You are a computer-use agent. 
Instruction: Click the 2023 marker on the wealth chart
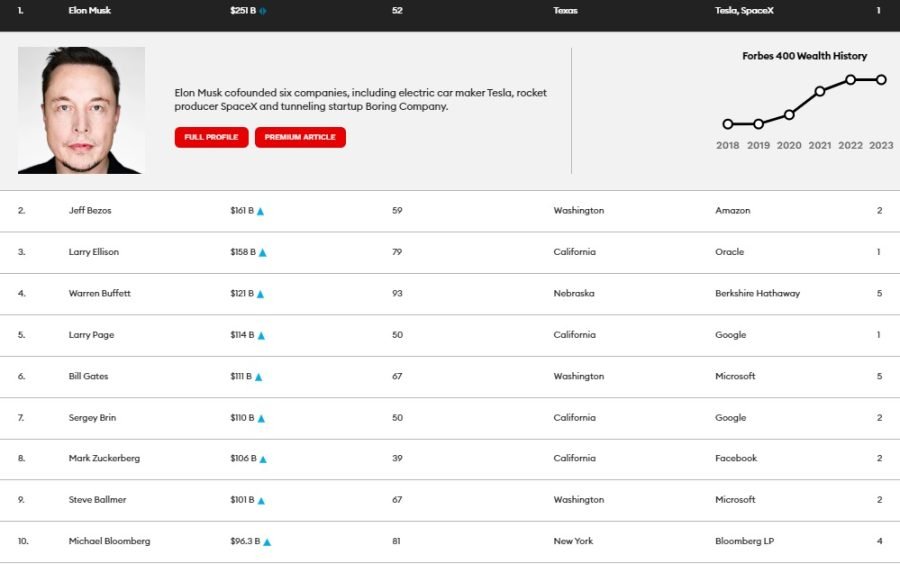[x=881, y=79]
